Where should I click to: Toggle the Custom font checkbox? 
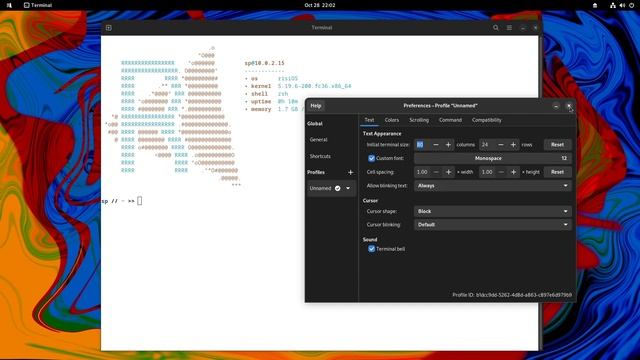point(371,158)
